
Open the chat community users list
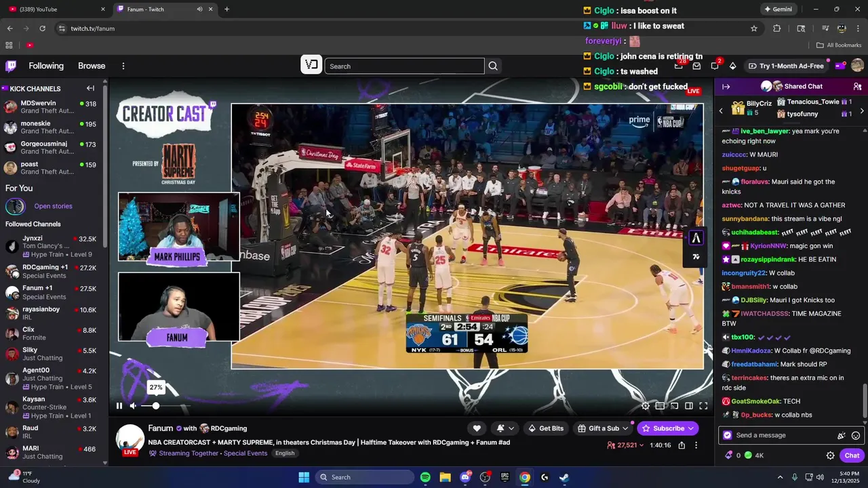[x=857, y=87]
